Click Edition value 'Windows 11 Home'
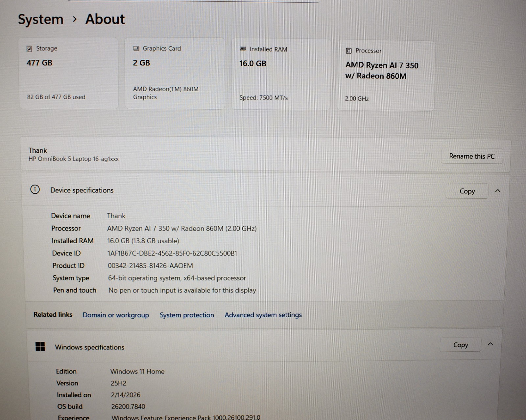The height and width of the screenshot is (420, 526). point(137,371)
